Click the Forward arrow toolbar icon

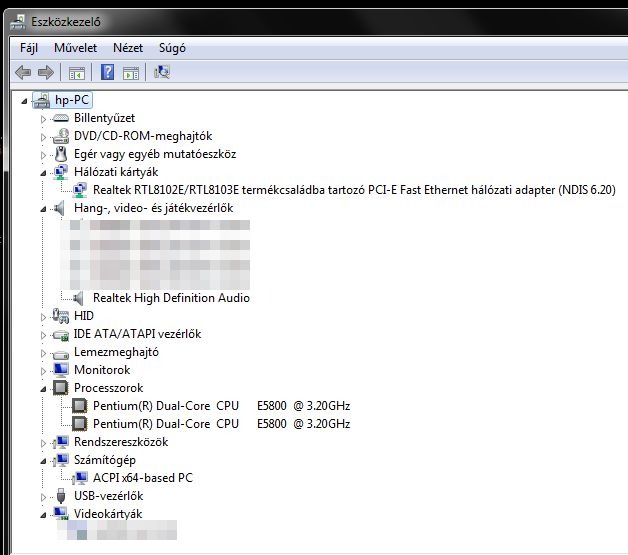tap(46, 72)
